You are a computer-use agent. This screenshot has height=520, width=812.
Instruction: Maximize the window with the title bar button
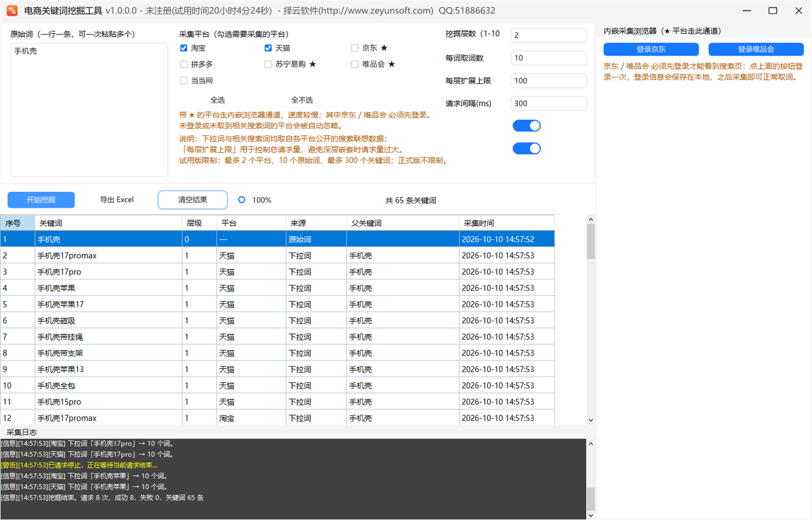click(x=773, y=11)
